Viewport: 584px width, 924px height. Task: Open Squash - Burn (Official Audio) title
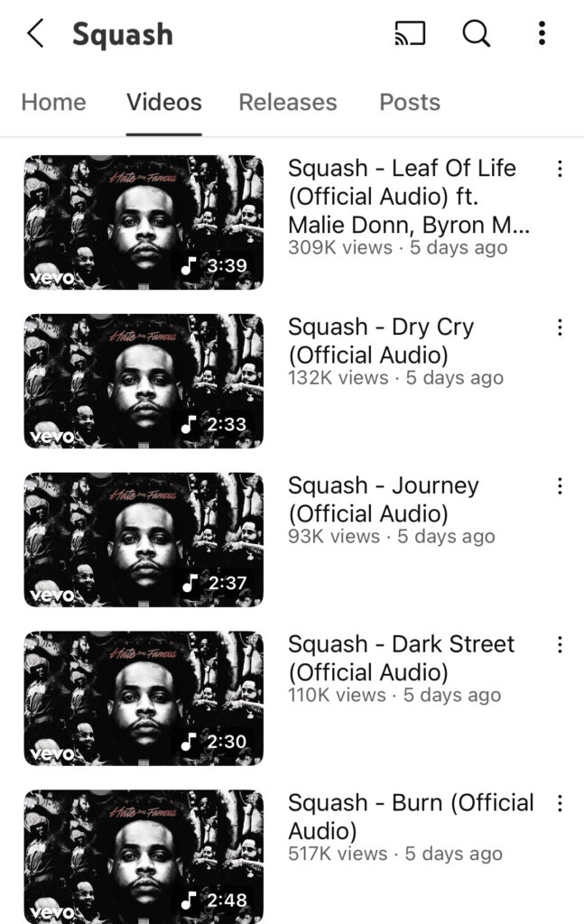pos(411,817)
